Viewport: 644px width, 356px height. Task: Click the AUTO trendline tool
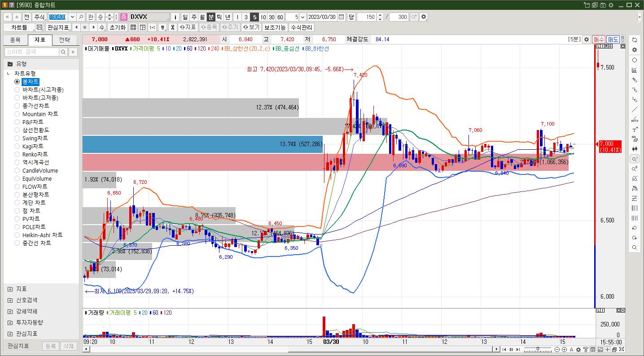pyautogui.click(x=635, y=120)
